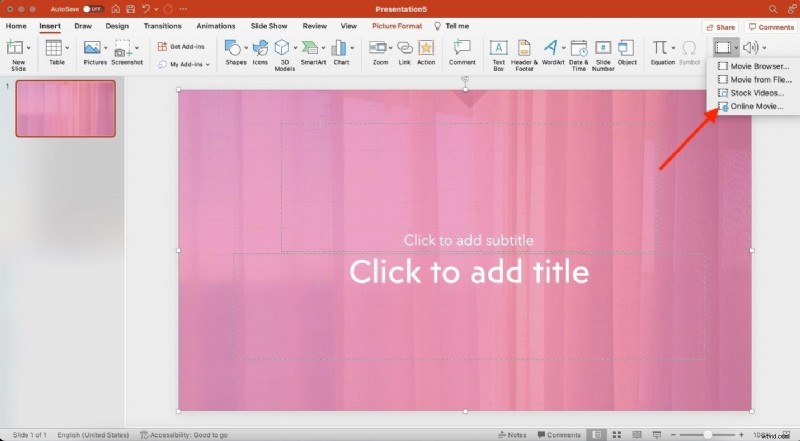Click the zoom out minus button
Image resolution: width=800 pixels, height=441 pixels.
673,435
